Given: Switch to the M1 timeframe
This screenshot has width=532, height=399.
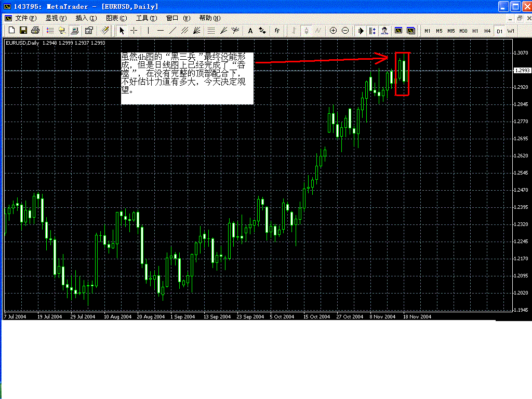Looking at the screenshot, I should [427, 31].
